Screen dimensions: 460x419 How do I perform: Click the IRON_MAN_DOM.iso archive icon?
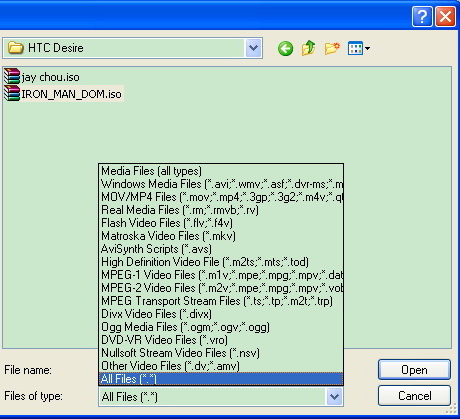click(12, 93)
